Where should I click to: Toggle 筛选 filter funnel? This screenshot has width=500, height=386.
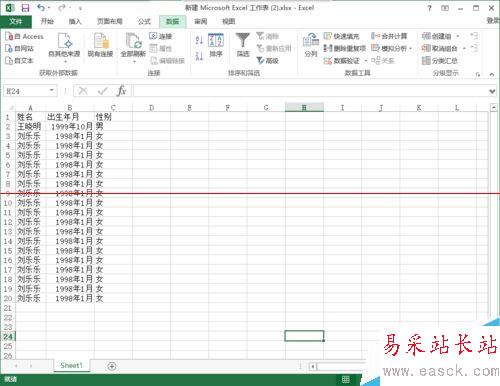[243, 45]
